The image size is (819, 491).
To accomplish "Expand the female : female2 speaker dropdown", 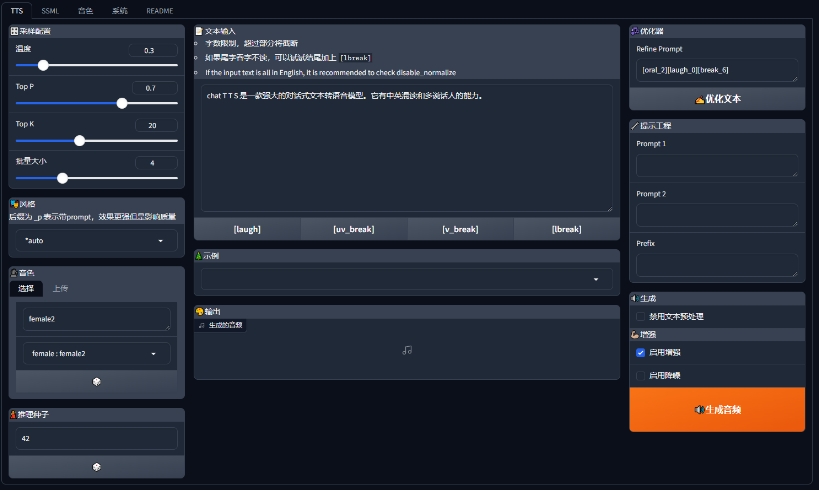I will [x=97, y=354].
